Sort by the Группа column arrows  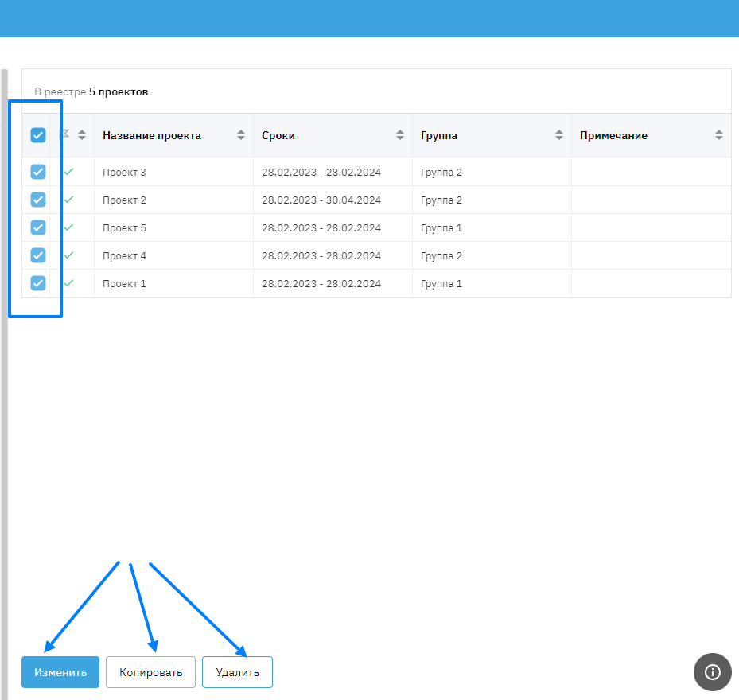559,135
